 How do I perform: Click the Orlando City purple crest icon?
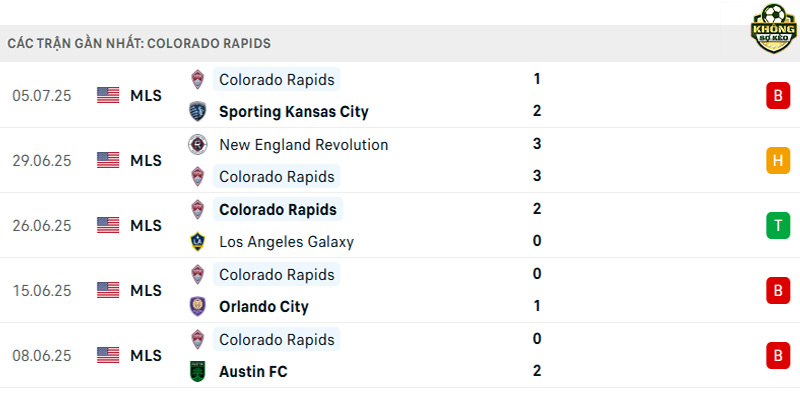(x=197, y=307)
